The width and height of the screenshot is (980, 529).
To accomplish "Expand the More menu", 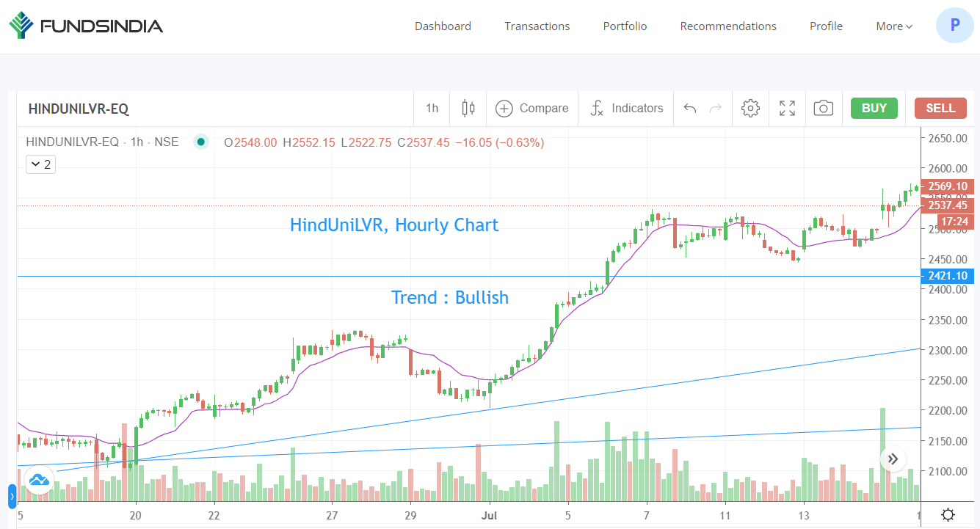I will tap(894, 26).
